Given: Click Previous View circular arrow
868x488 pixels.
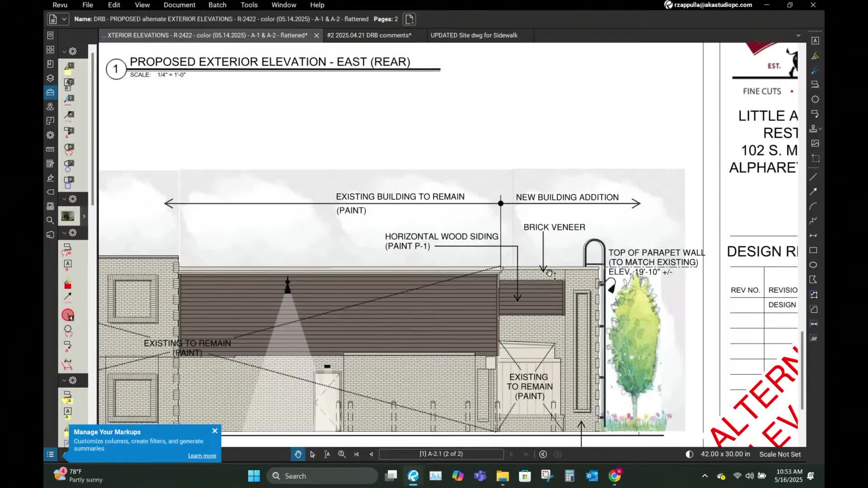Looking at the screenshot, I should [543, 455].
